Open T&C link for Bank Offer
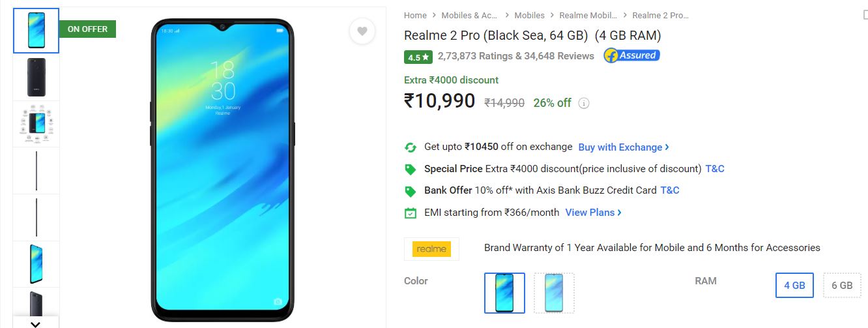This screenshot has height=328, width=868. click(669, 190)
